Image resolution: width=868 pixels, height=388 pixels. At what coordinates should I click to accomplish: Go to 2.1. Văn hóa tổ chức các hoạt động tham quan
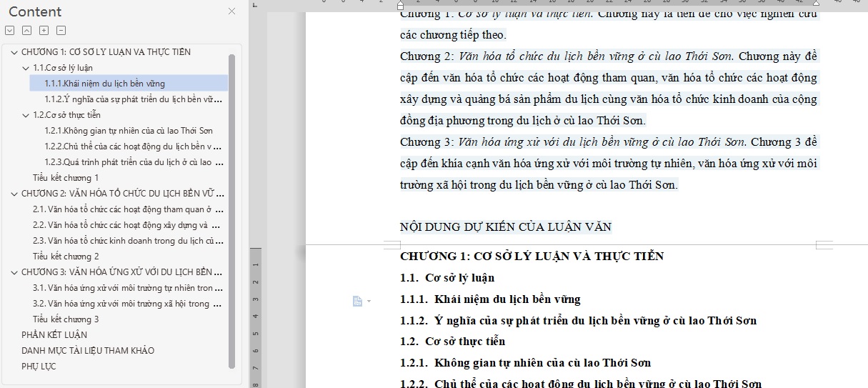[128, 209]
